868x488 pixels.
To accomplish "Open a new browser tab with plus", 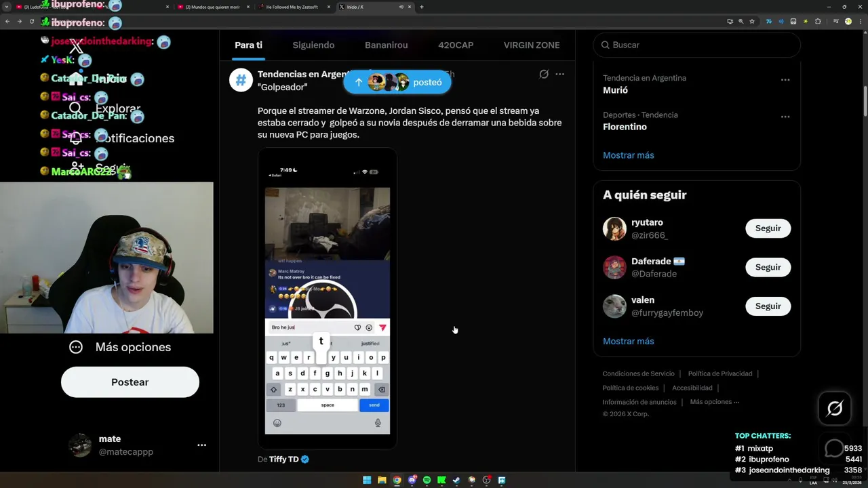I will coord(422,7).
